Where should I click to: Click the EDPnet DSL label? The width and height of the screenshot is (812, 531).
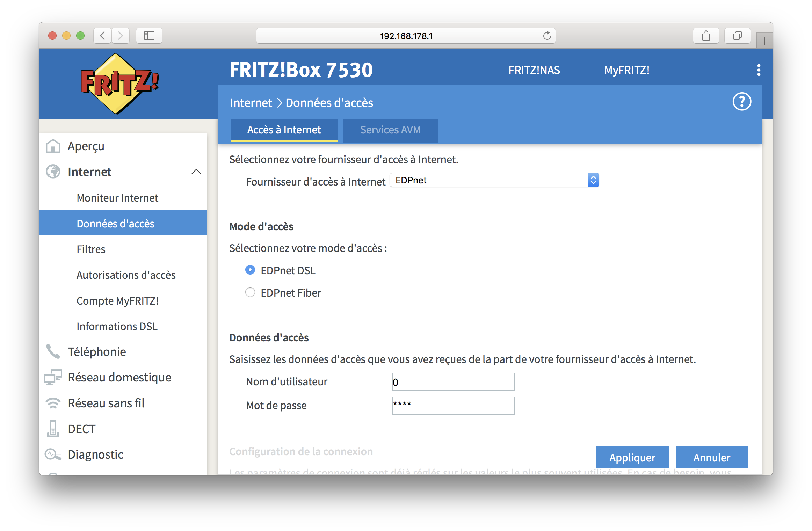pyautogui.click(x=288, y=270)
